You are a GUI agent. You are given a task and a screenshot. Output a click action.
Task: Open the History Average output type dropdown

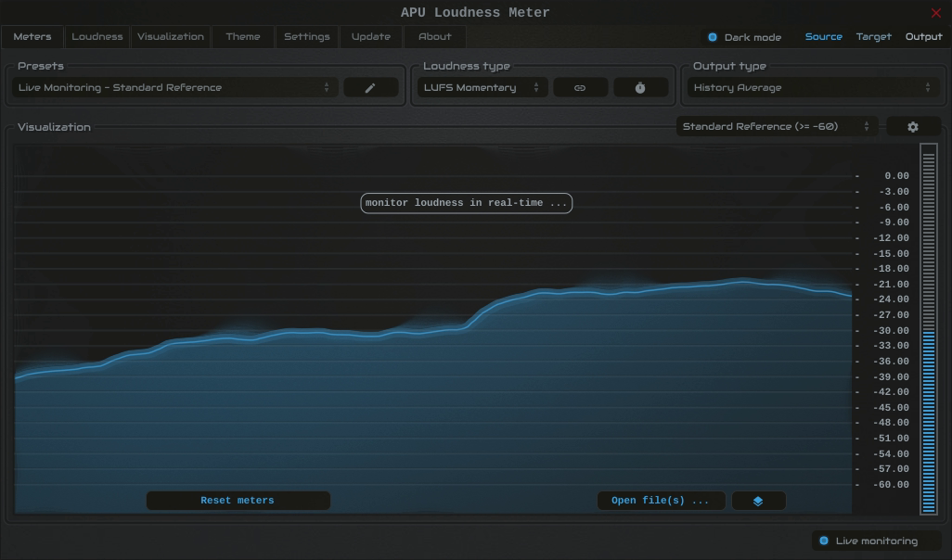[813, 88]
